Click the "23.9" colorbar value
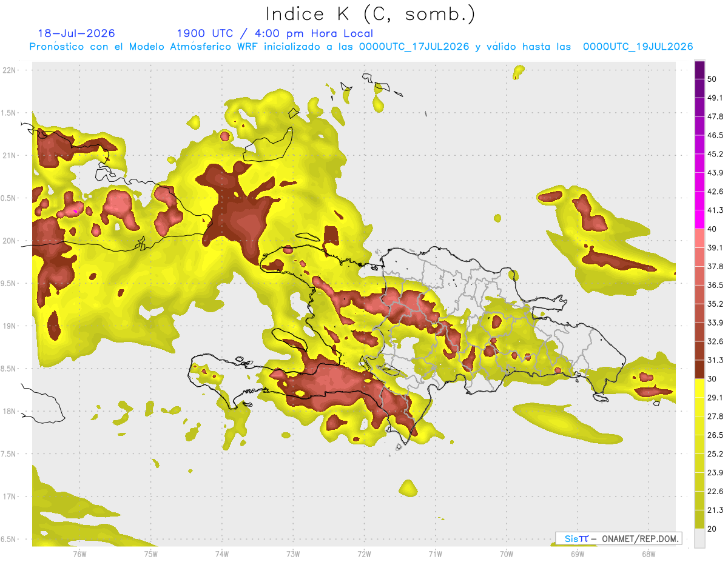This screenshot has height=562, width=728. [x=715, y=473]
